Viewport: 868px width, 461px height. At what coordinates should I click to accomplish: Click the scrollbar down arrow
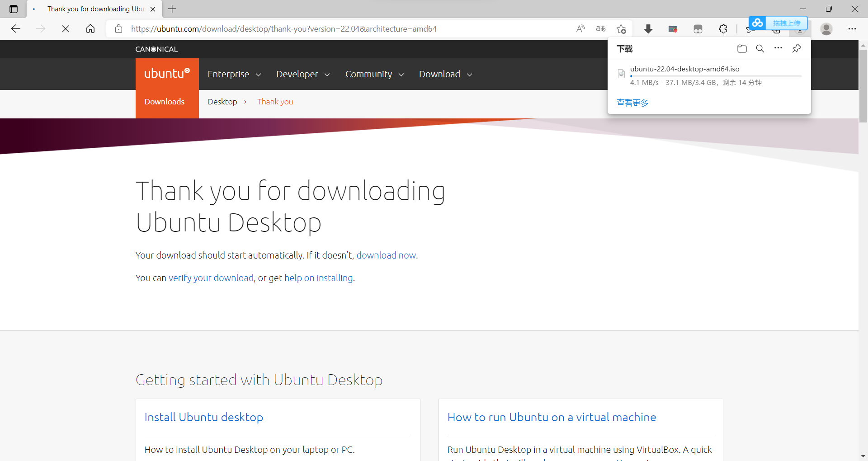863,456
